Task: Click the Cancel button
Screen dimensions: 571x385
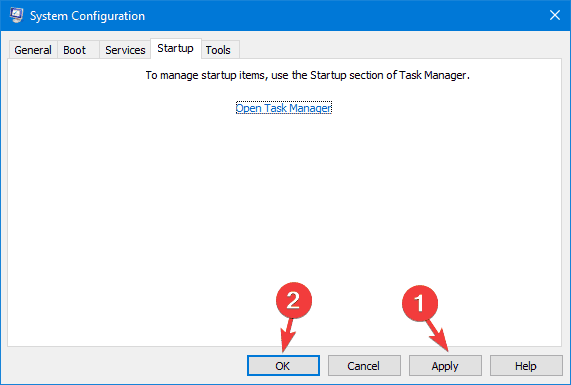Action: coord(364,365)
